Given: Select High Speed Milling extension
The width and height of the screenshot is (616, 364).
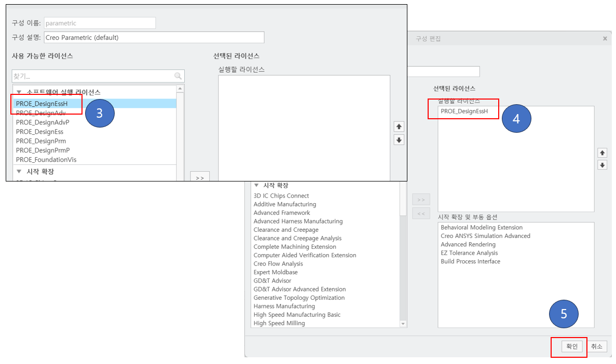Looking at the screenshot, I should coord(279,323).
